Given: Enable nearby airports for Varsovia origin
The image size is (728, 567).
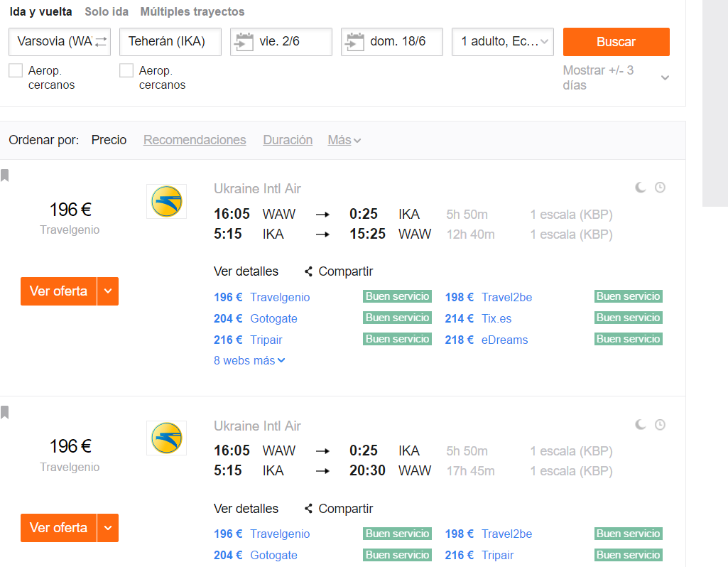Looking at the screenshot, I should [x=16, y=70].
